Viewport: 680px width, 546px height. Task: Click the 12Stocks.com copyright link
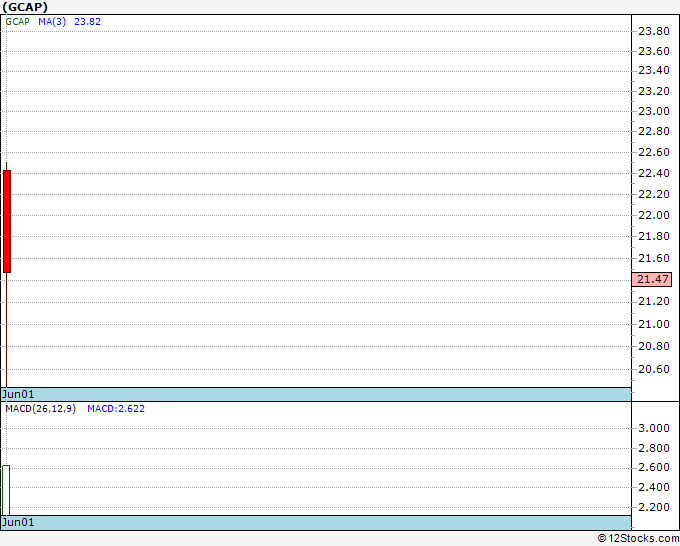(x=638, y=539)
